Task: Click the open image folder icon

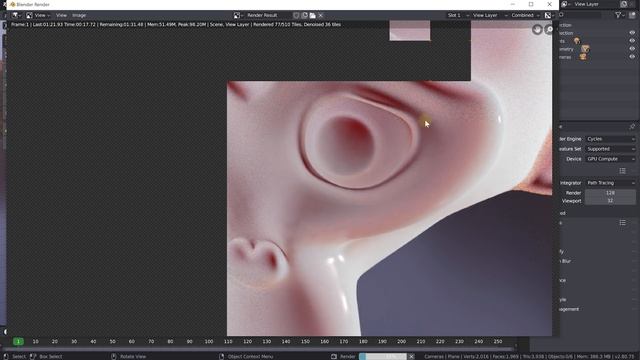Action: [313, 15]
